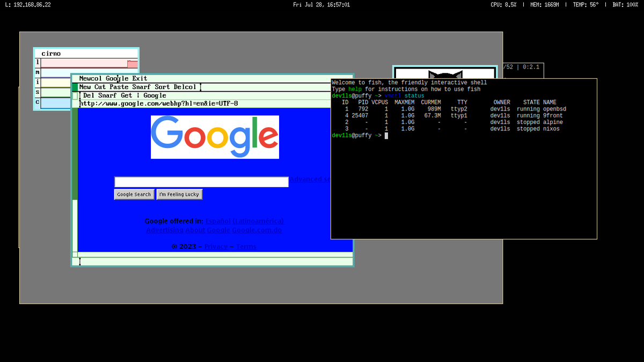This screenshot has width=644, height=362.
Task: Click the CPU 8.5% indicator in the top bar
Action: 503,4
